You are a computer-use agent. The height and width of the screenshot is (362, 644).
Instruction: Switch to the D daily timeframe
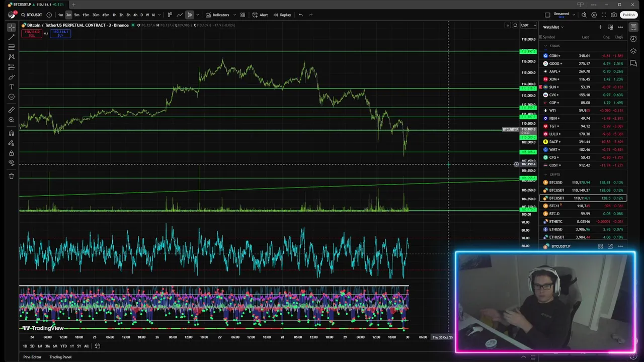click(141, 15)
